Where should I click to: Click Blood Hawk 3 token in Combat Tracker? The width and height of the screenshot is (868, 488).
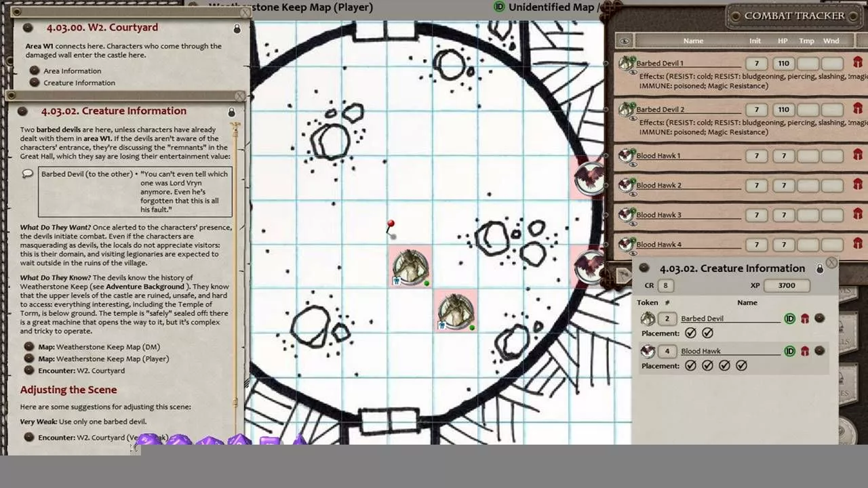coord(626,215)
